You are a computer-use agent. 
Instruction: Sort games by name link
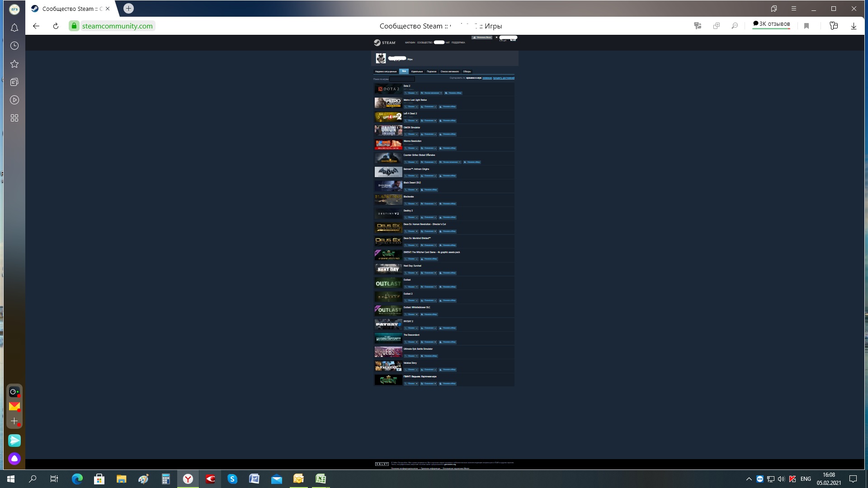487,78
